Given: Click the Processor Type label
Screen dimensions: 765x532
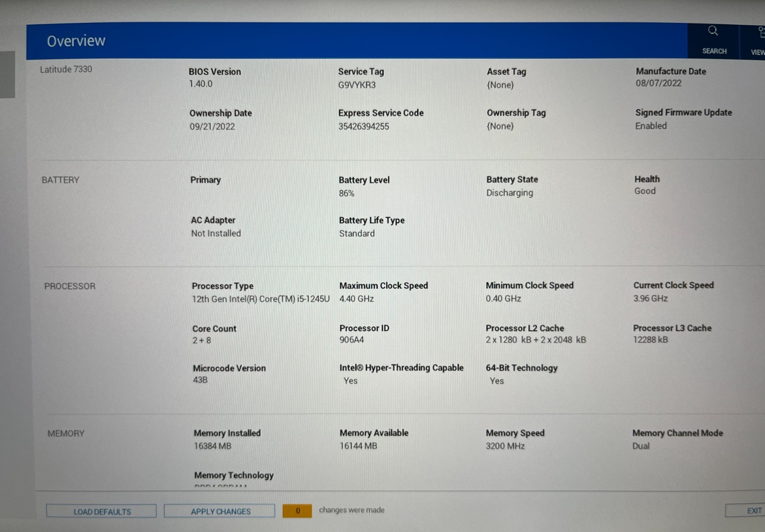Looking at the screenshot, I should pyautogui.click(x=222, y=286).
